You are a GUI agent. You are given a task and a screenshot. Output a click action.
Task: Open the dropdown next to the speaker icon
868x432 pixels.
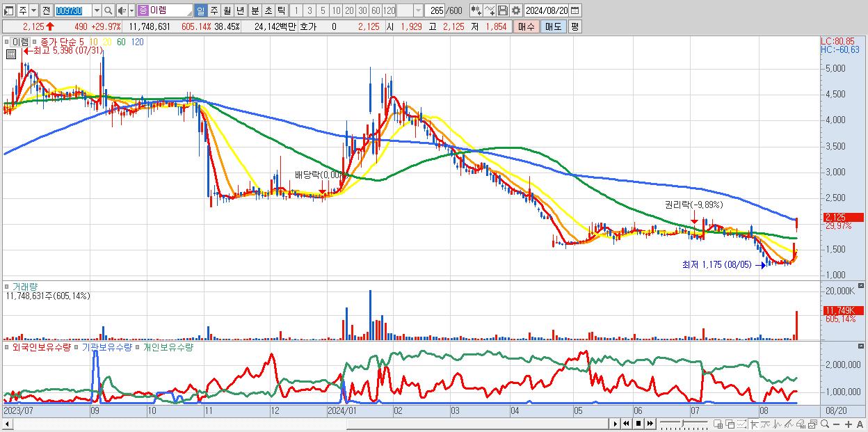[x=131, y=10]
